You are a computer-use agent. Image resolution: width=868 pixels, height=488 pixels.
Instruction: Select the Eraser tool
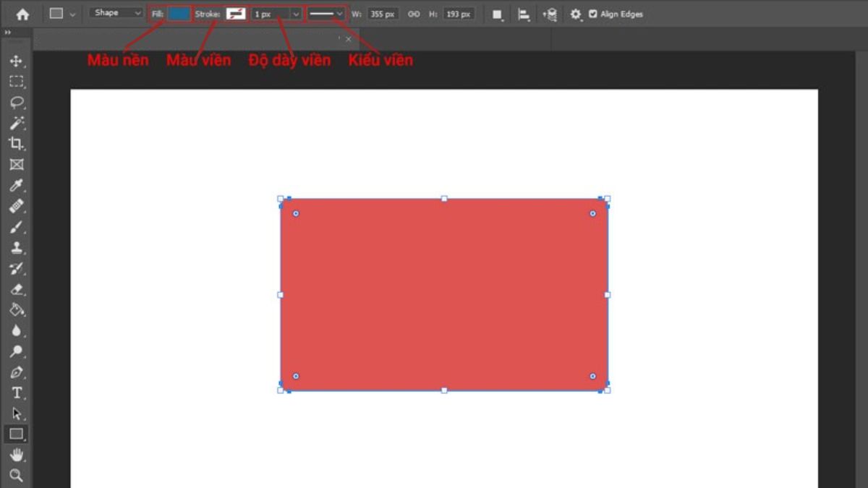pos(16,289)
